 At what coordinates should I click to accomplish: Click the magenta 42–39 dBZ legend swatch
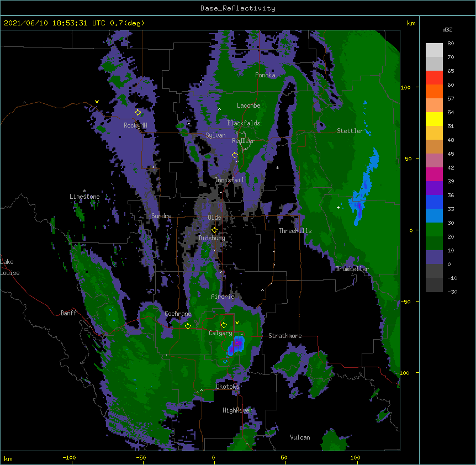tap(434, 175)
